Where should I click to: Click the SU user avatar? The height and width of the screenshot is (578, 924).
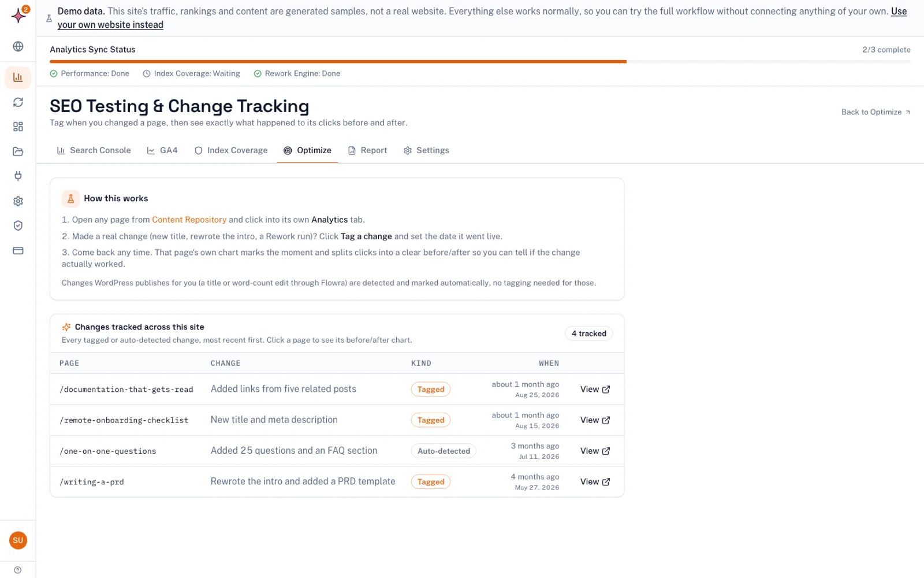18,540
